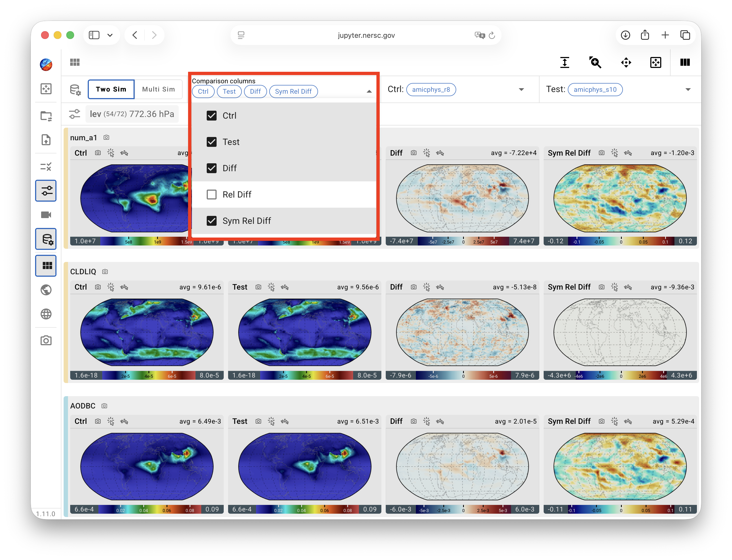Viewport: 732px width, 560px height.
Task: Open Safari downloads button
Action: [625, 35]
